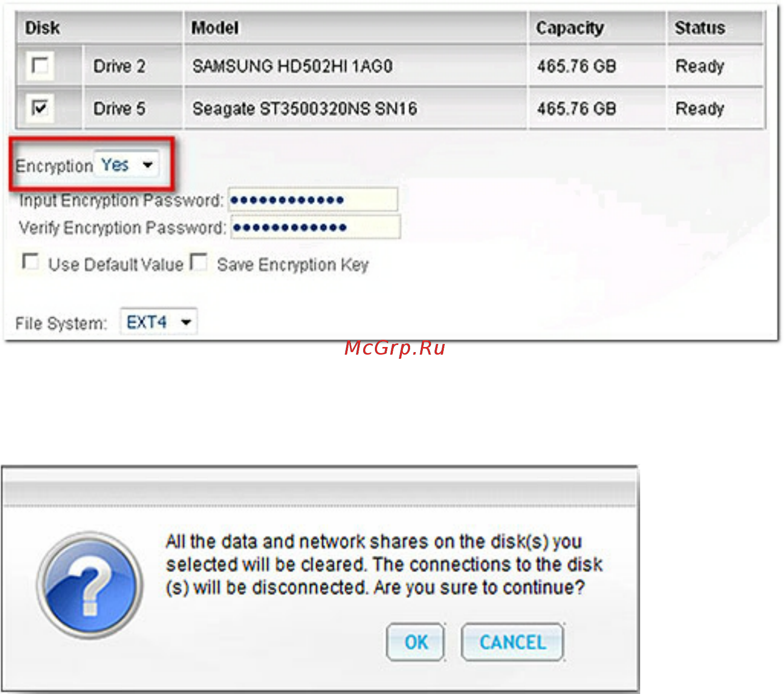
Task: Click Drive 2 Ready status
Action: (x=700, y=66)
